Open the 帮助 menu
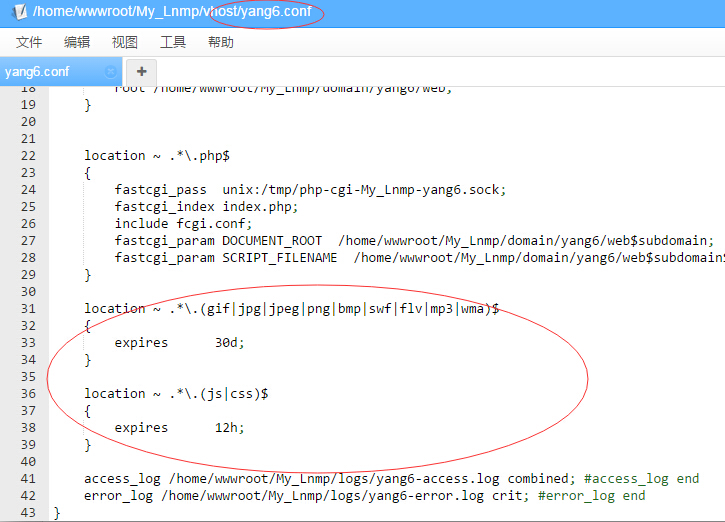The width and height of the screenshot is (725, 522). (x=221, y=42)
